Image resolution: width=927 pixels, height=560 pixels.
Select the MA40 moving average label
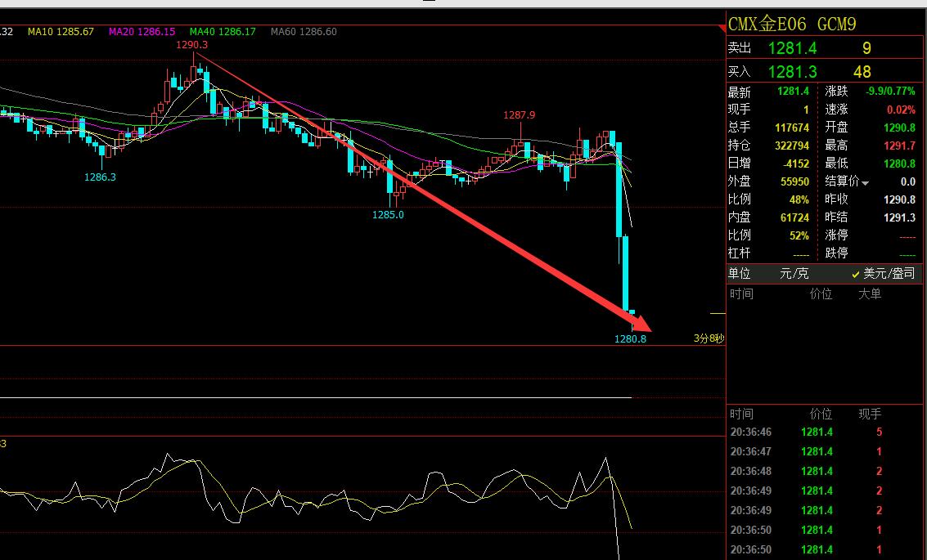click(223, 32)
